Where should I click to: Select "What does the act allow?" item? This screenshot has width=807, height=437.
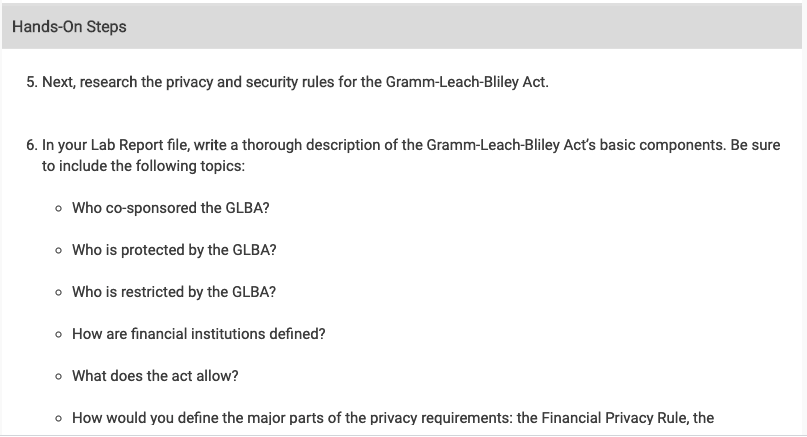(155, 376)
